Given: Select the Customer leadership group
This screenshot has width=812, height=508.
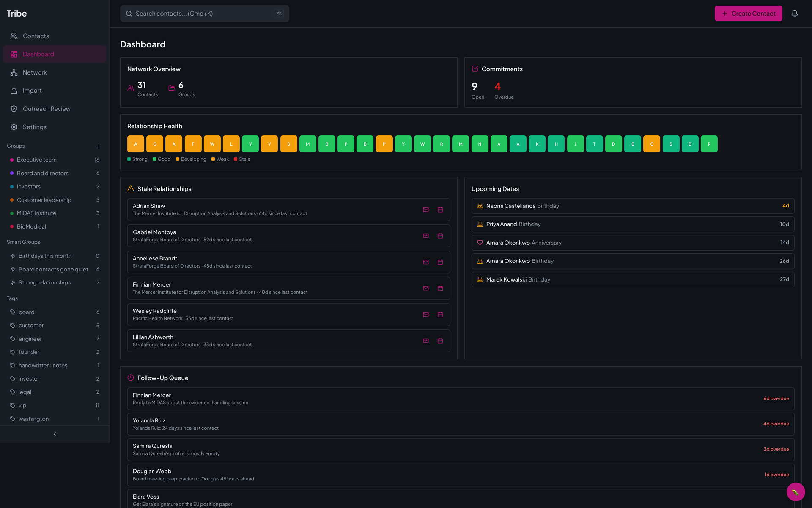Looking at the screenshot, I should point(55,200).
